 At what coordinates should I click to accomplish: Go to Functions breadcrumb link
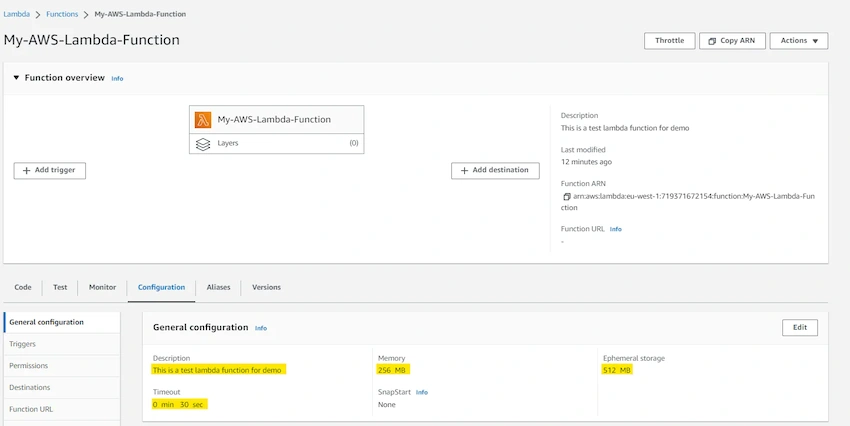[x=62, y=14]
